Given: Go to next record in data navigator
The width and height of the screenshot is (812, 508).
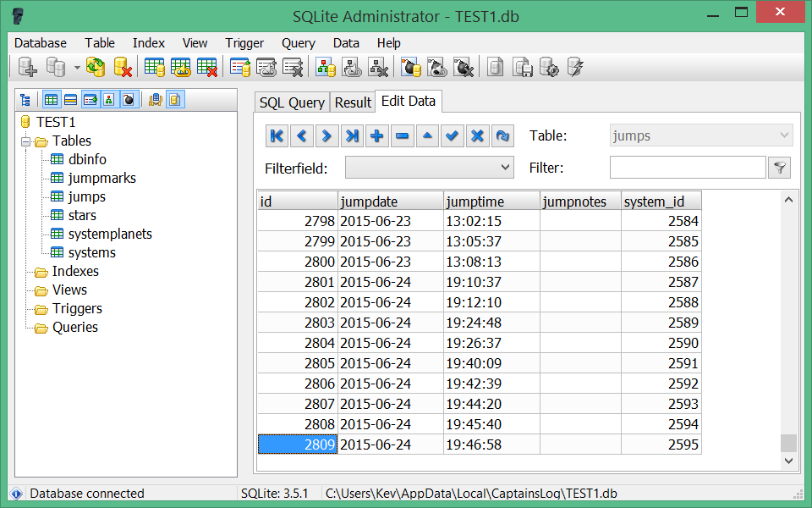Looking at the screenshot, I should pyautogui.click(x=326, y=135).
